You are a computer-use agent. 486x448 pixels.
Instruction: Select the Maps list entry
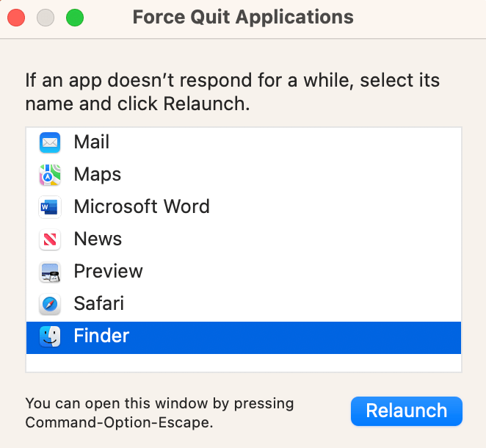coord(244,175)
